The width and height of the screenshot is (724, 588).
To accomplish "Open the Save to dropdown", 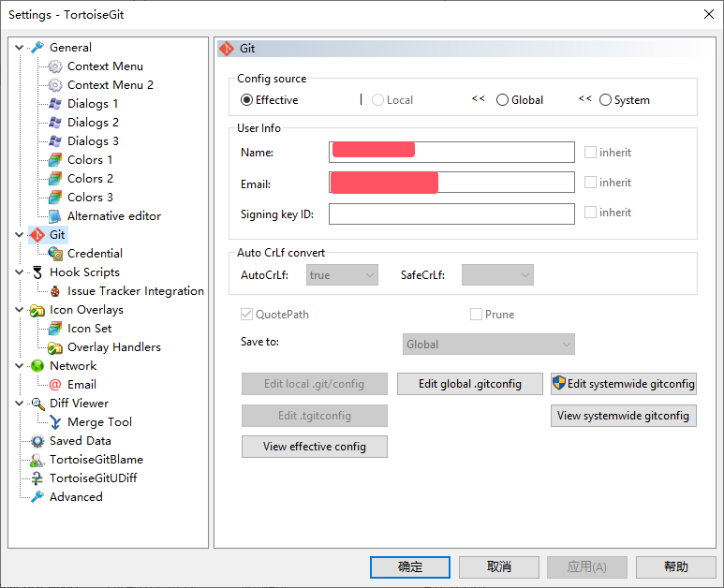I will tap(489, 345).
